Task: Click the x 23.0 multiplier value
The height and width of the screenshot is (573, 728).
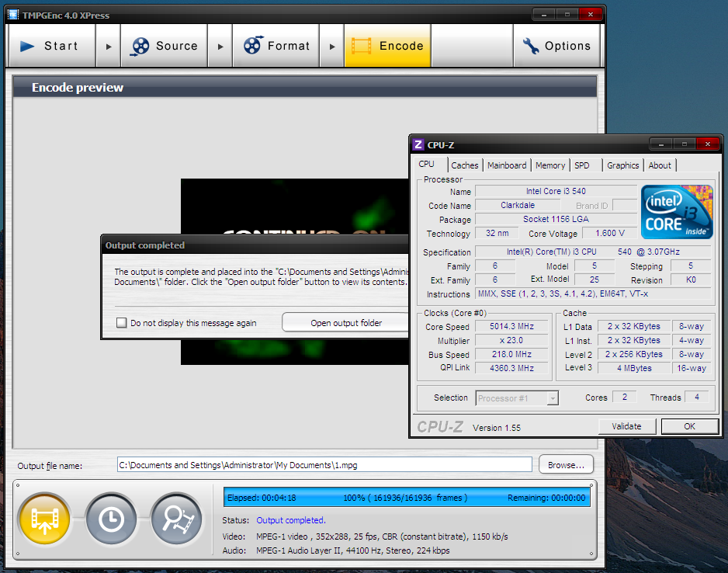Action: [x=511, y=340]
